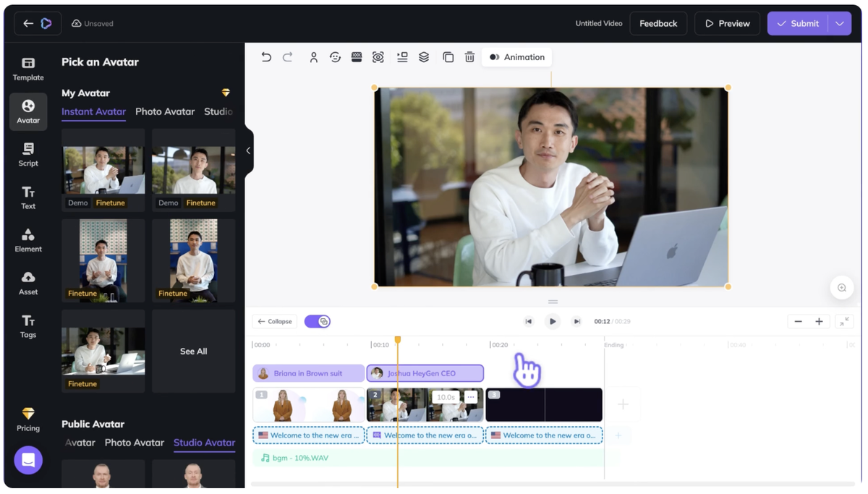868x494 pixels.
Task: Switch to the Photo Avatar tab in My Avatar
Action: (x=165, y=111)
